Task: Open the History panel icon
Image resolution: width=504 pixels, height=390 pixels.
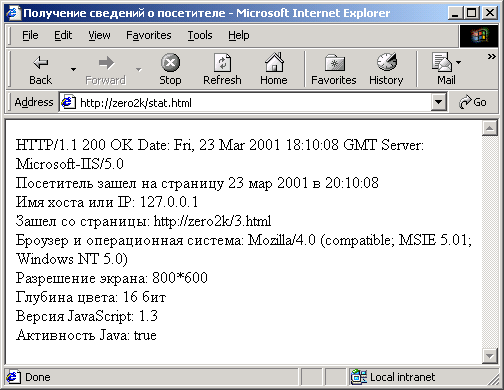Action: (x=387, y=62)
